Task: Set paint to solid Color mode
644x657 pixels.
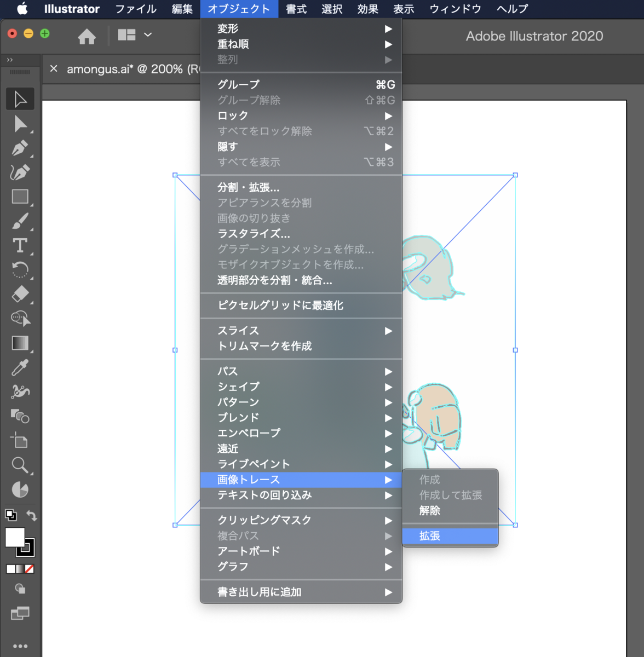Action: click(11, 569)
